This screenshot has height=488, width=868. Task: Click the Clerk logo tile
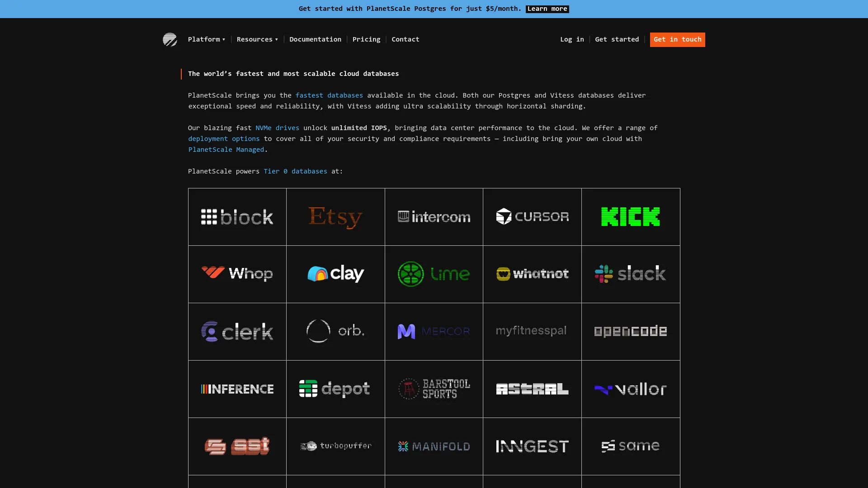[237, 332]
